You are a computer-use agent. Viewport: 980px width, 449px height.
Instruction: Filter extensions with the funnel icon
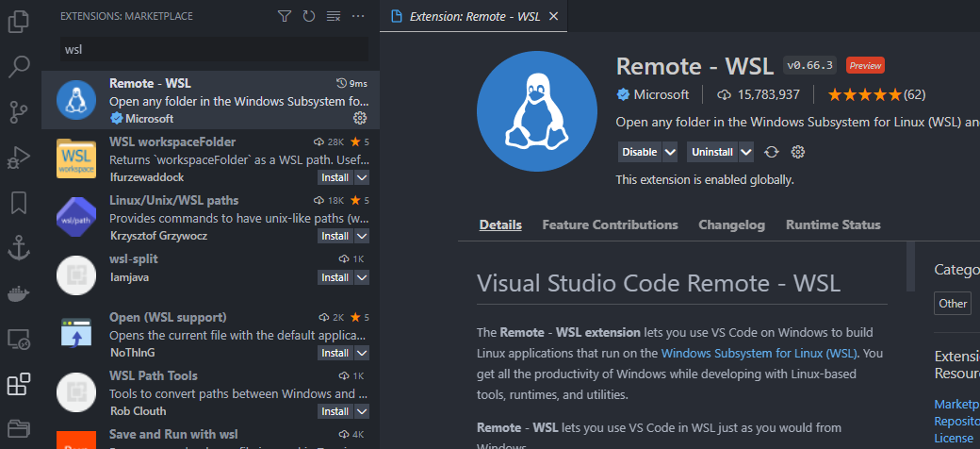[285, 16]
